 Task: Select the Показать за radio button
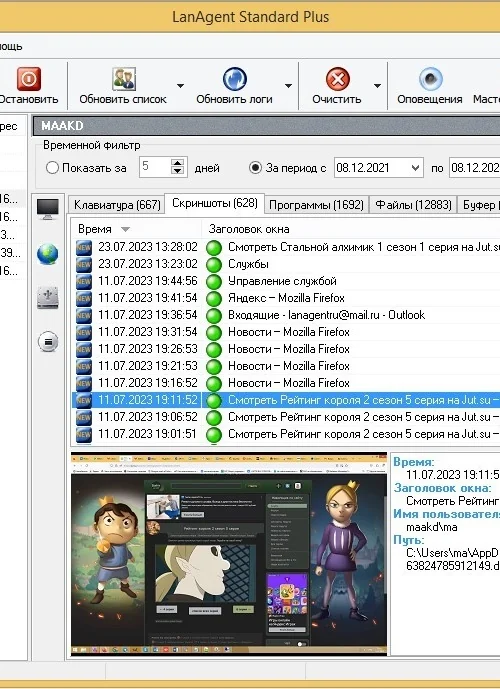point(52,168)
